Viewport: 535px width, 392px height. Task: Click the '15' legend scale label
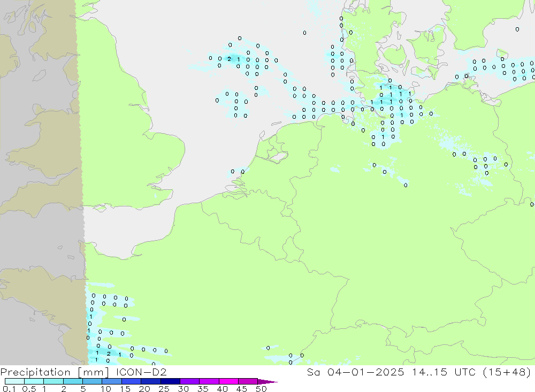(125, 389)
